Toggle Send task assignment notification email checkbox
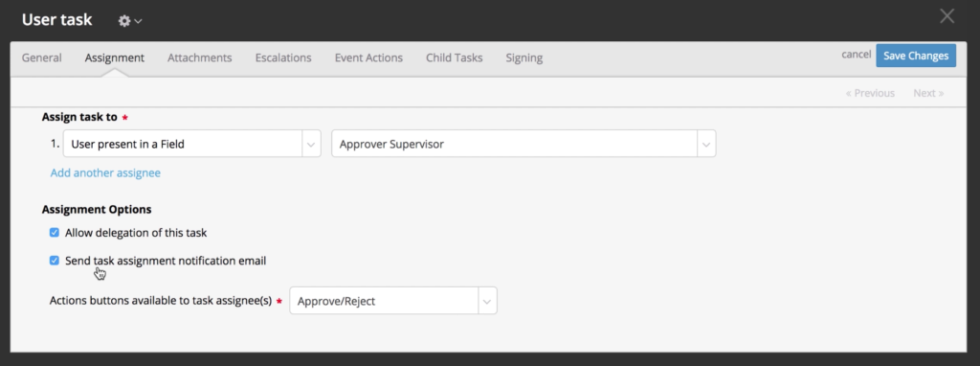The width and height of the screenshot is (980, 366). [55, 261]
